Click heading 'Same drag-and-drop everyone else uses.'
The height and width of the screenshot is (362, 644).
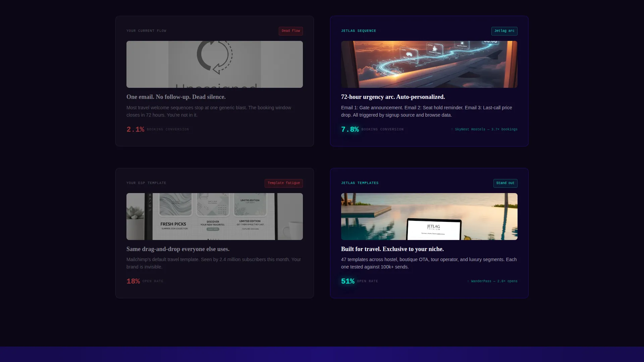tap(178, 249)
